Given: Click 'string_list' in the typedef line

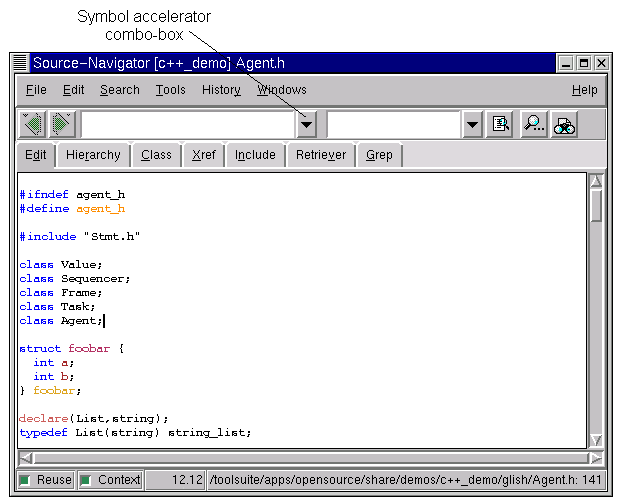Looking at the screenshot, I should tap(208, 433).
